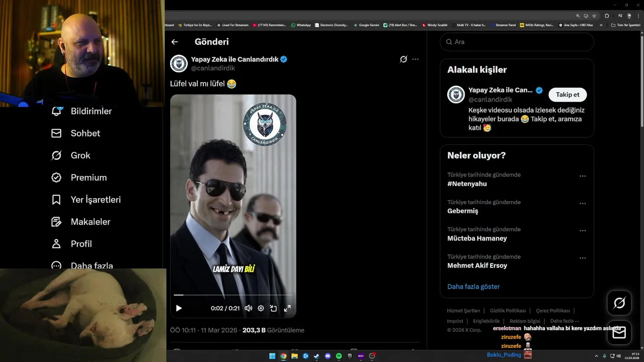
Task: Click the Premium badge icon in sidebar
Action: click(56, 177)
